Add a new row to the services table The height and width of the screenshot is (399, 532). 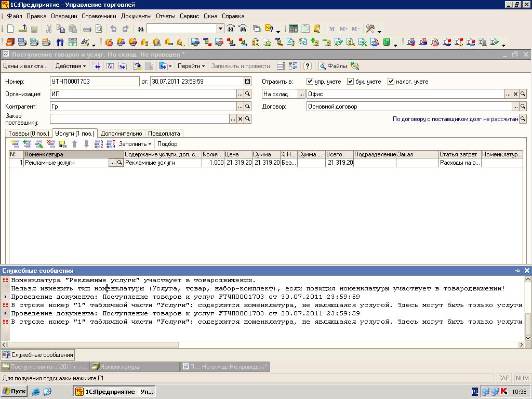[x=15, y=144]
